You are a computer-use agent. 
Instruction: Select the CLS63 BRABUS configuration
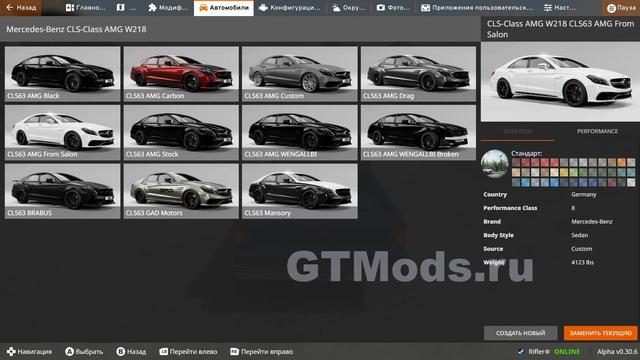pos(62,191)
